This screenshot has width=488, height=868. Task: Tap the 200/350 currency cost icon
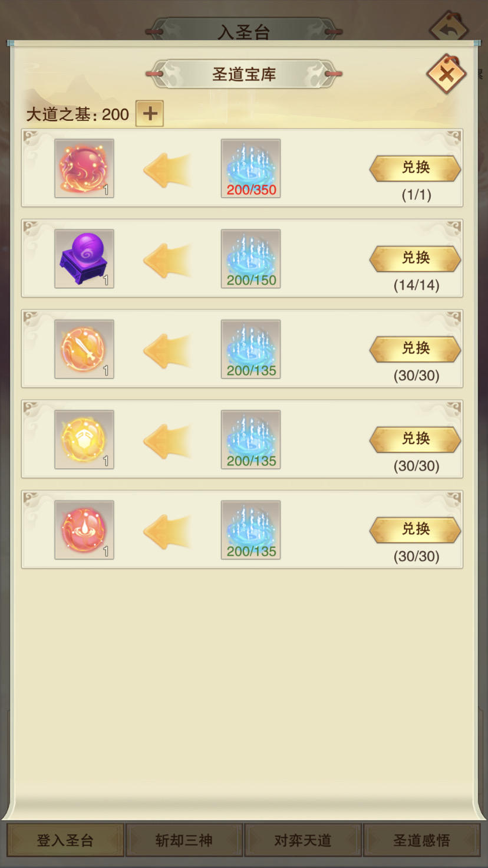coord(250,168)
